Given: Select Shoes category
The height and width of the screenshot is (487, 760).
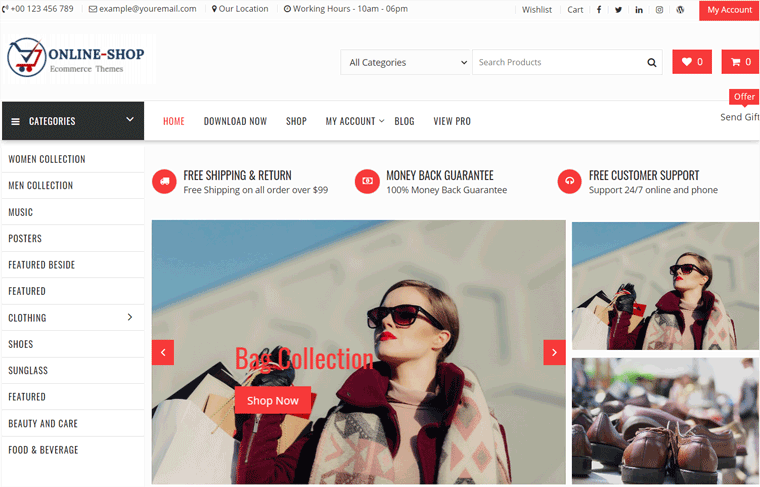Looking at the screenshot, I should coord(73,344).
